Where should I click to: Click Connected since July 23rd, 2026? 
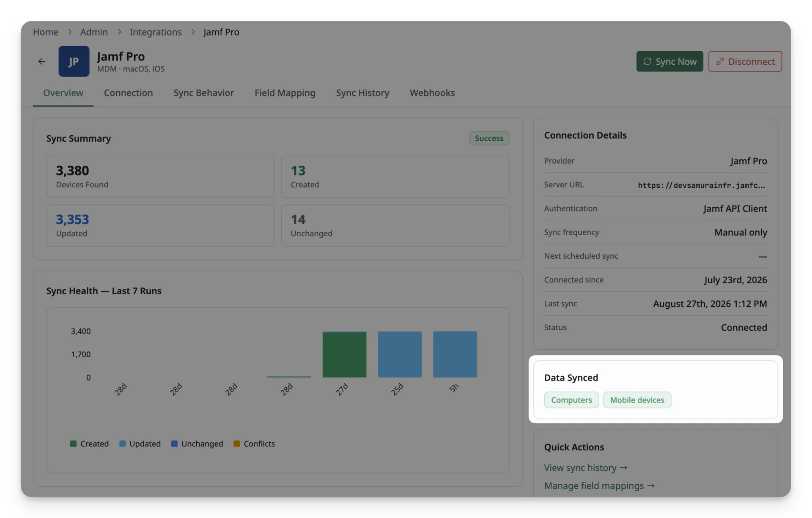point(735,280)
